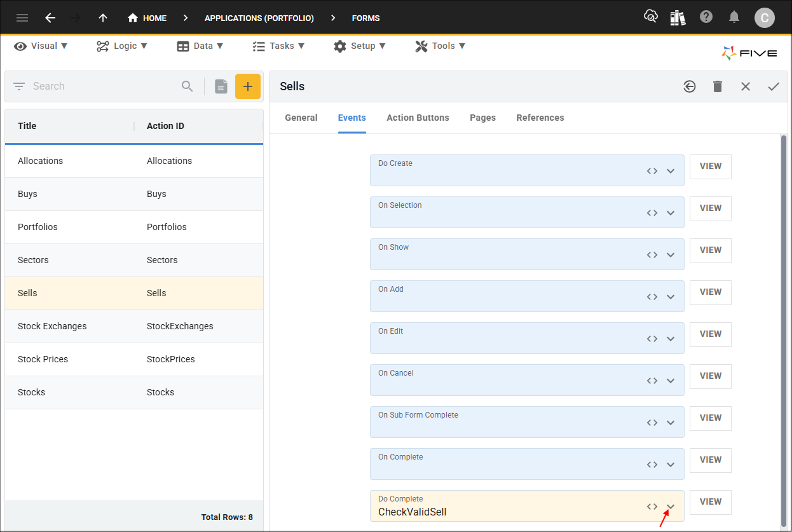
Task: Click the filter list icon
Action: click(19, 86)
